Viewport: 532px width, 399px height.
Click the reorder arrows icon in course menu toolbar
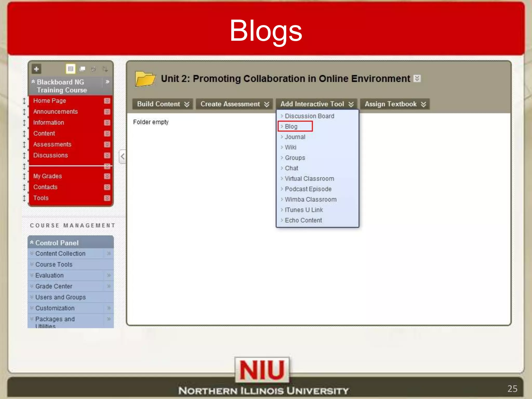coord(105,69)
